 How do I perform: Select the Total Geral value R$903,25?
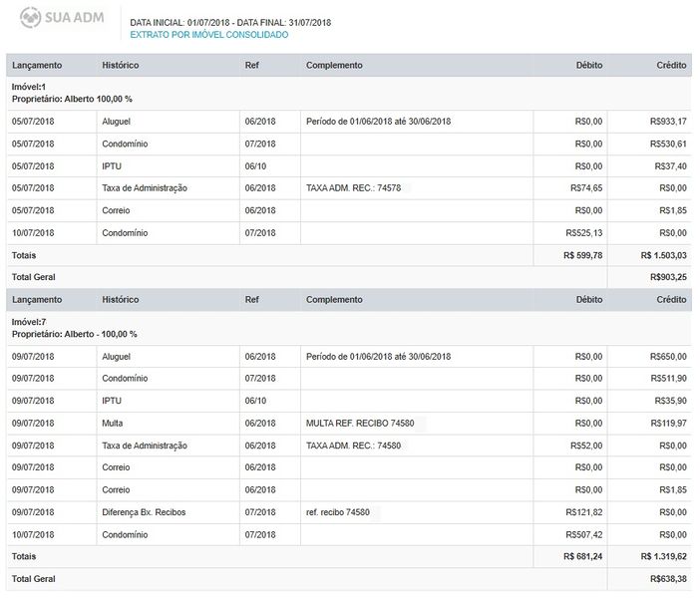click(667, 277)
